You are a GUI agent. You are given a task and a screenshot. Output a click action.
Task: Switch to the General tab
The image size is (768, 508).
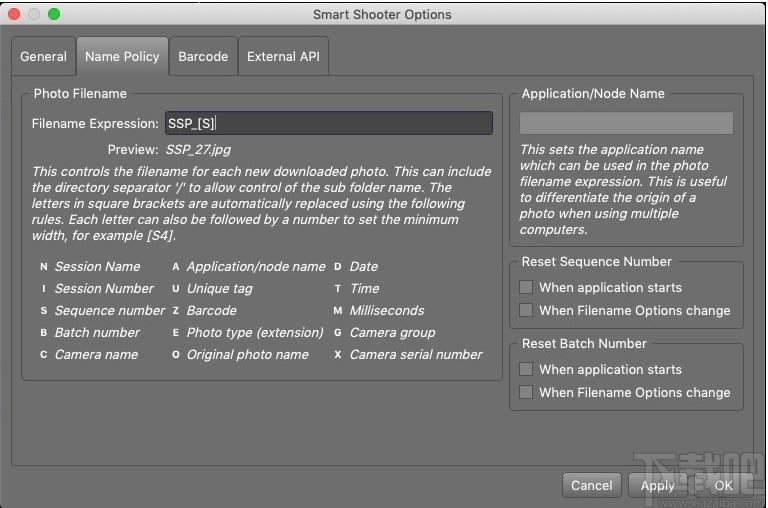coord(44,56)
